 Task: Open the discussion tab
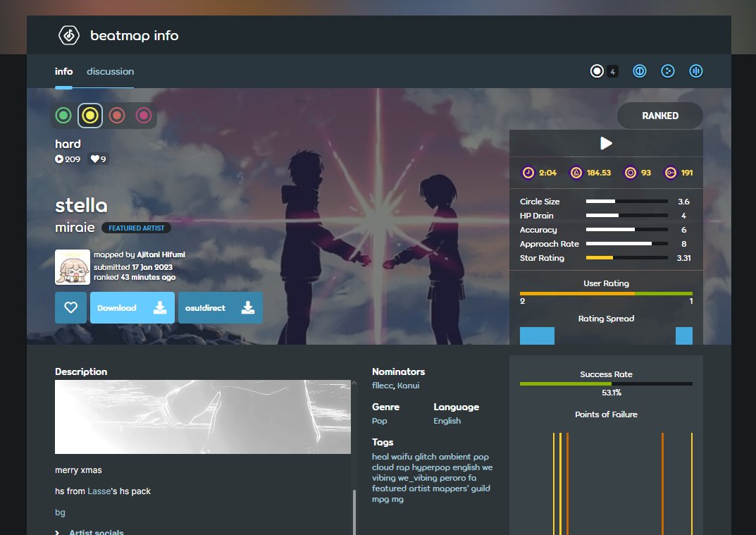[111, 71]
